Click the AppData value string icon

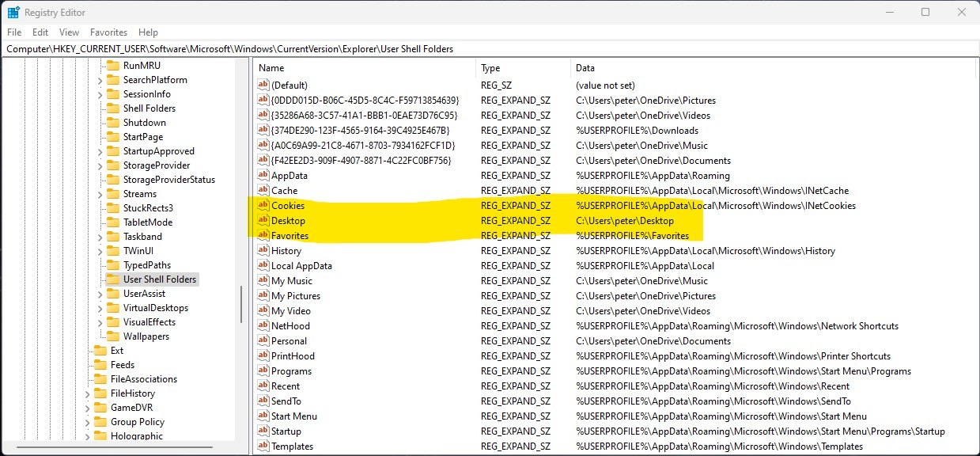(x=263, y=176)
